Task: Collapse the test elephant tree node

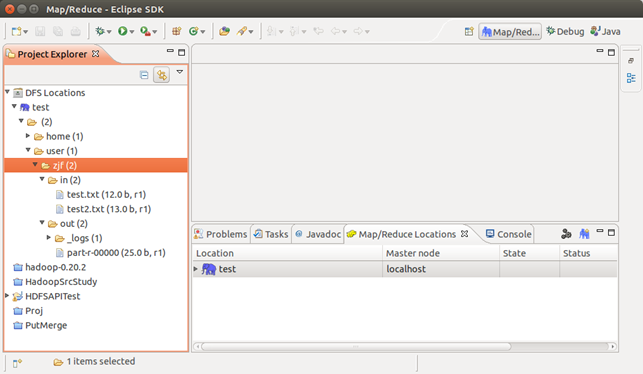Action: click(x=14, y=106)
